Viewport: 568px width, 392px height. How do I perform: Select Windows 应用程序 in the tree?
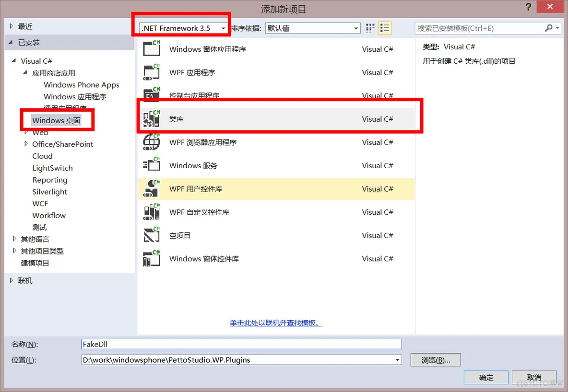75,97
